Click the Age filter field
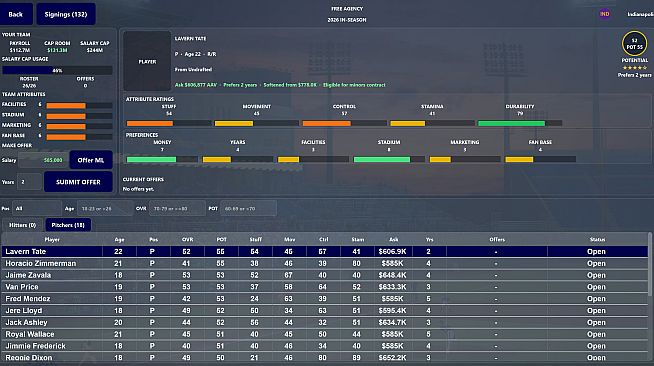Viewport: 654px width, 366px height. coord(105,208)
